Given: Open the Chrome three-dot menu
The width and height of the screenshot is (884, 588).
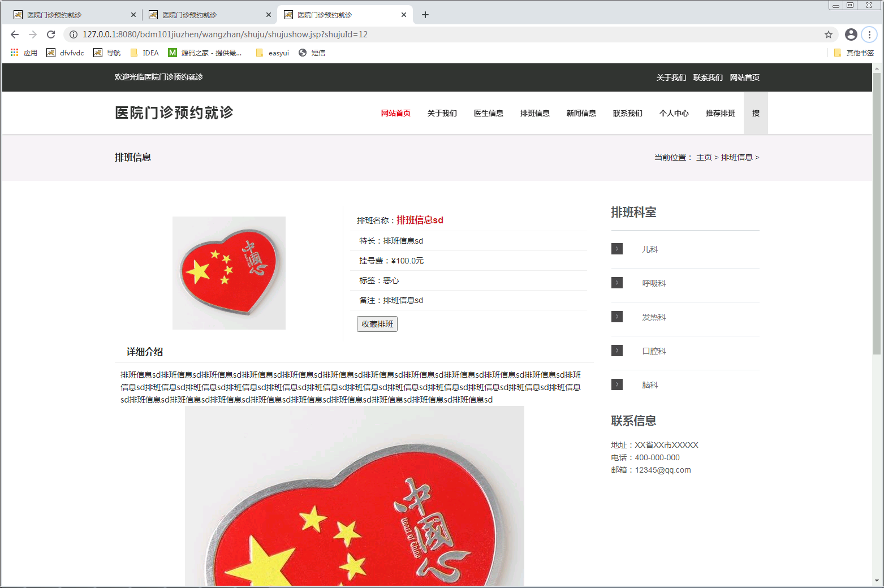Looking at the screenshot, I should pos(869,34).
